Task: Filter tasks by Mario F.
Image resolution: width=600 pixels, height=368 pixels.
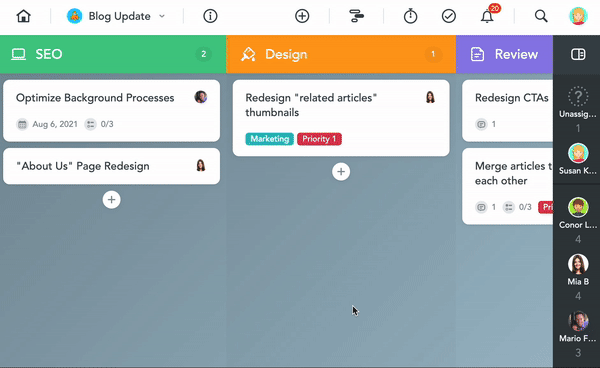Action: point(578,333)
